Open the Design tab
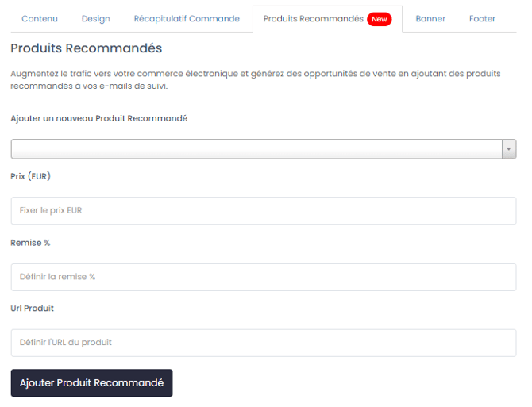Screen dimensions: 532x407 click(x=95, y=19)
